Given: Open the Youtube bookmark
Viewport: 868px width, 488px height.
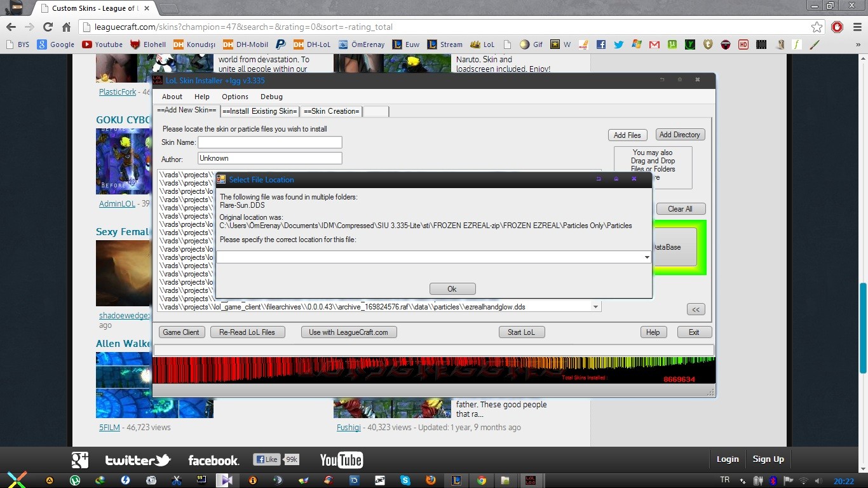Looking at the screenshot, I should coord(102,44).
